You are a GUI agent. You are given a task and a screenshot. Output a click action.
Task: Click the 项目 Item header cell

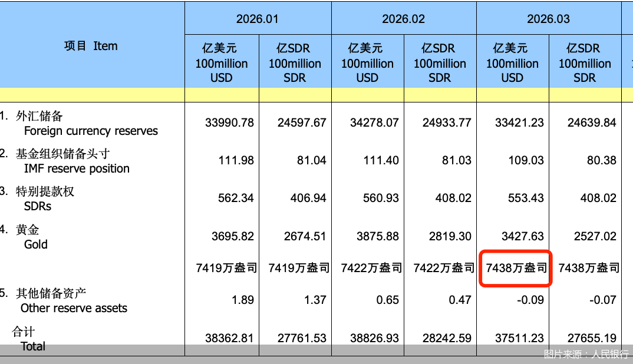(91, 46)
